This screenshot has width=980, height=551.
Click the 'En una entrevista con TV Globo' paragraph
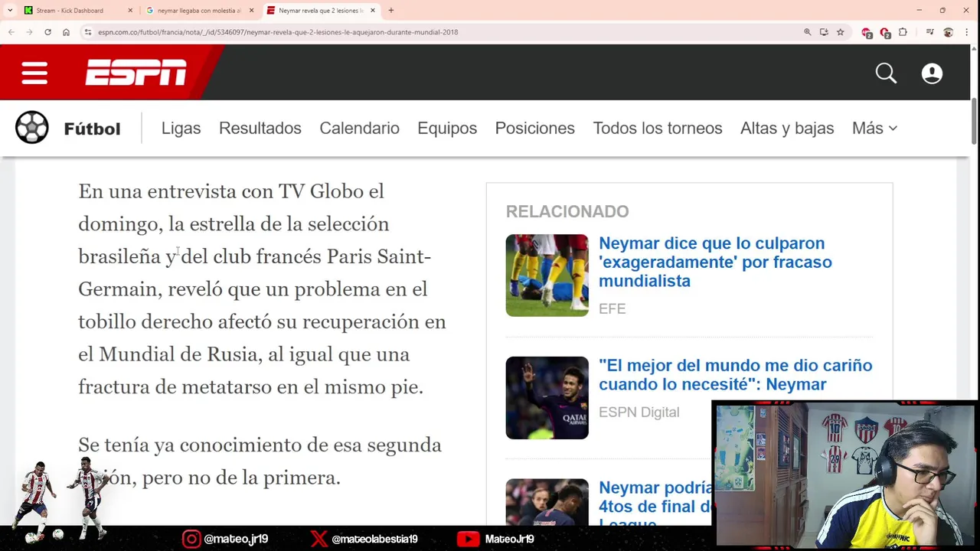[x=262, y=289]
